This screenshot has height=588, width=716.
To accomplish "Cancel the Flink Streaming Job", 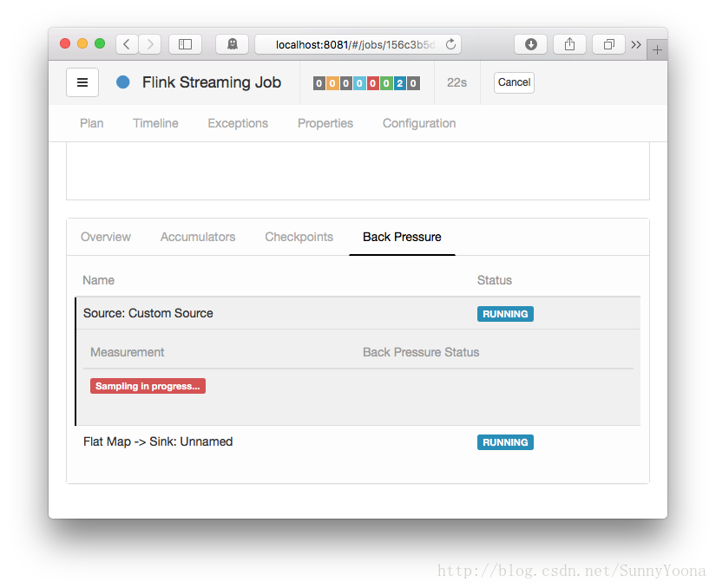I will tap(514, 82).
